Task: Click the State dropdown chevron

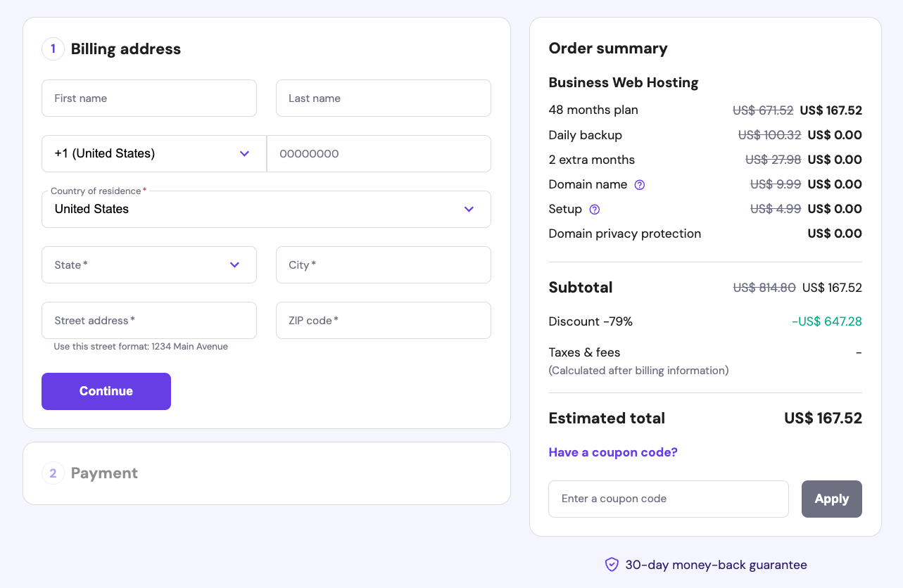Action: tap(234, 264)
